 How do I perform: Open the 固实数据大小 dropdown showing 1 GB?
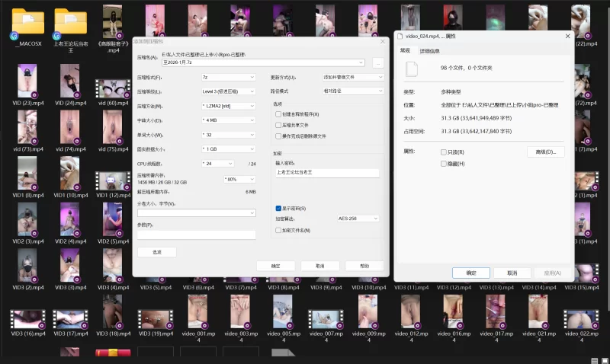(x=228, y=149)
